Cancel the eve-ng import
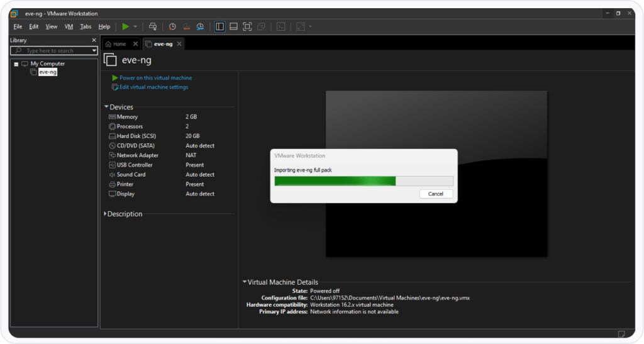644x344 pixels. [x=435, y=194]
